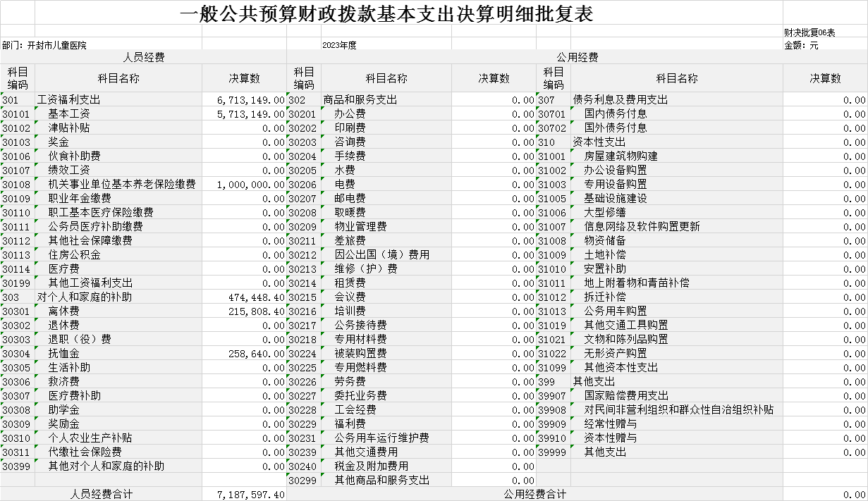Viewport: 868px width, 501px height.
Task: Click the 2023年度 cell
Action: coord(339,45)
